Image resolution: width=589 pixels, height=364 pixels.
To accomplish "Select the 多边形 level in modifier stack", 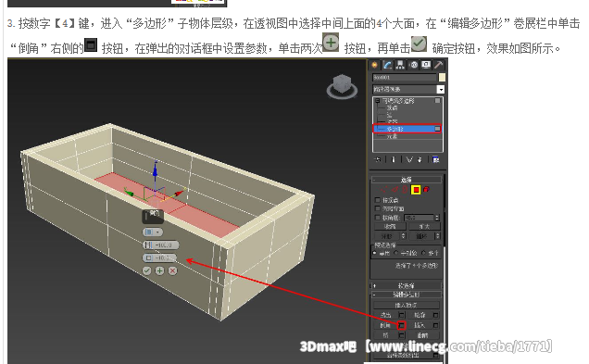I will pyautogui.click(x=407, y=129).
